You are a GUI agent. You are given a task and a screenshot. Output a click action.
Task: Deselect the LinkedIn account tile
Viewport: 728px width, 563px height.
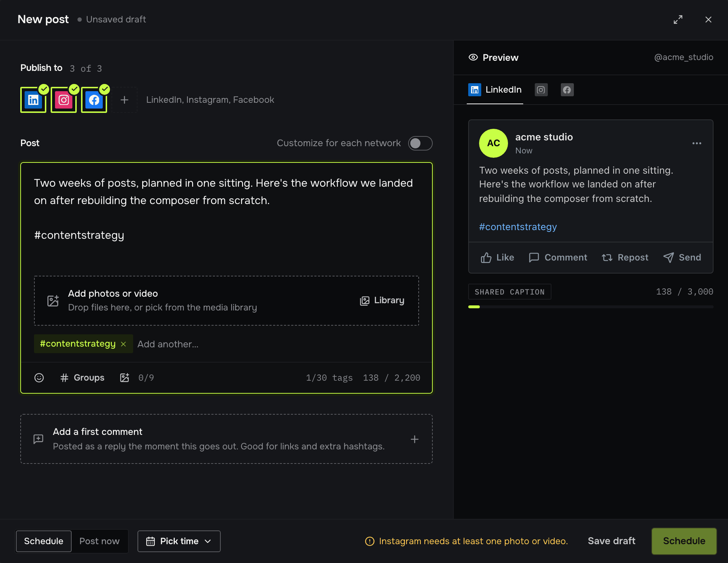pos(33,100)
